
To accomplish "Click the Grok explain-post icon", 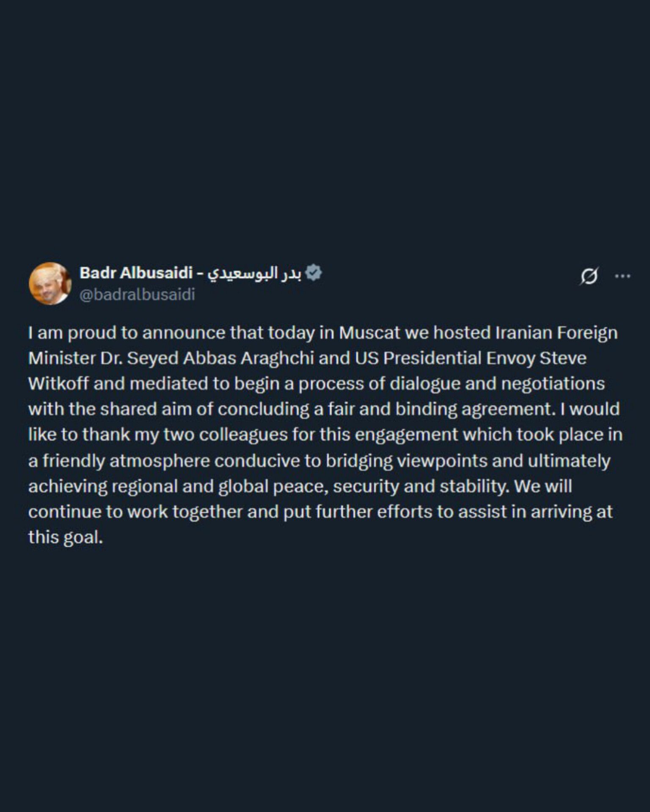I will tap(589, 276).
